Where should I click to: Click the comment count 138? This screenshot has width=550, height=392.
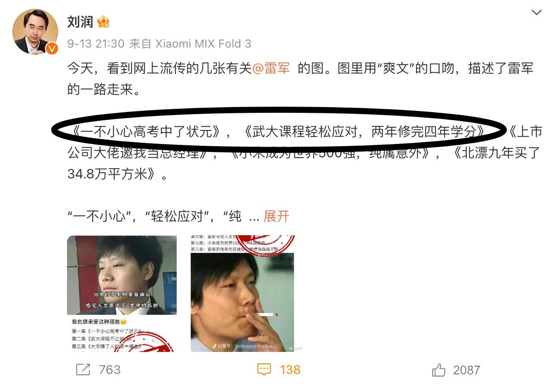[290, 370]
